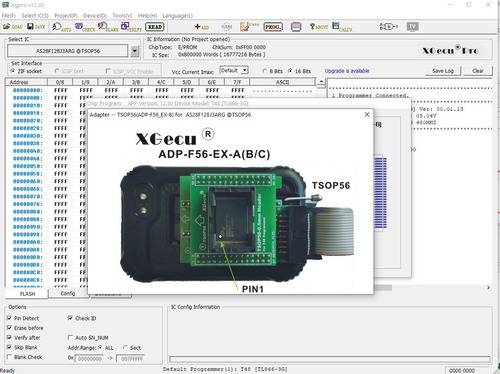Click the Upgrade is available link
500x374 pixels.
pyautogui.click(x=347, y=71)
